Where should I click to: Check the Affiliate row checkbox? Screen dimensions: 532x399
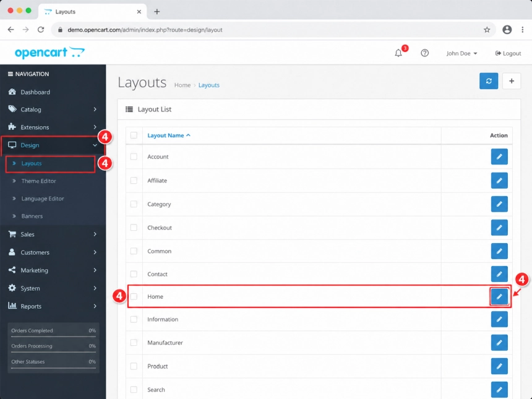[134, 181]
